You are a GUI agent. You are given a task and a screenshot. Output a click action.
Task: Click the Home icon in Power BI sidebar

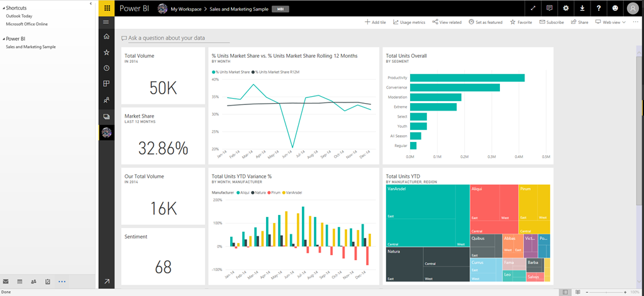(x=106, y=36)
